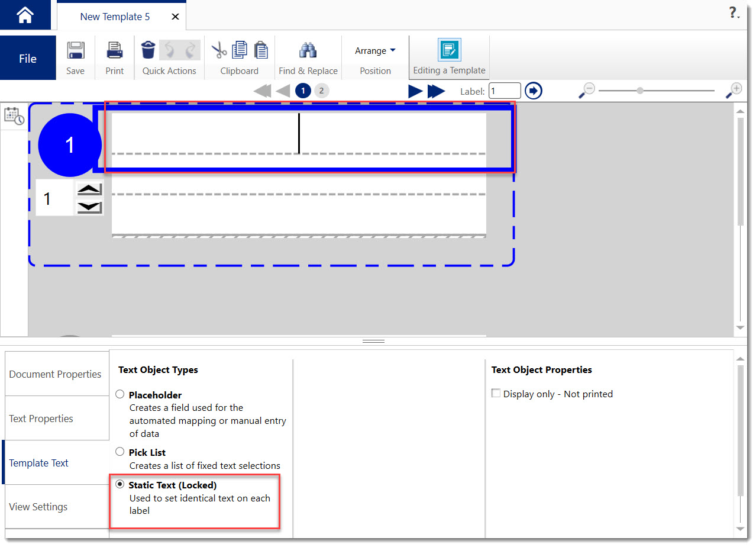Go to next label page arrow
Viewport: 756px width, 547px height.
pyautogui.click(x=415, y=91)
